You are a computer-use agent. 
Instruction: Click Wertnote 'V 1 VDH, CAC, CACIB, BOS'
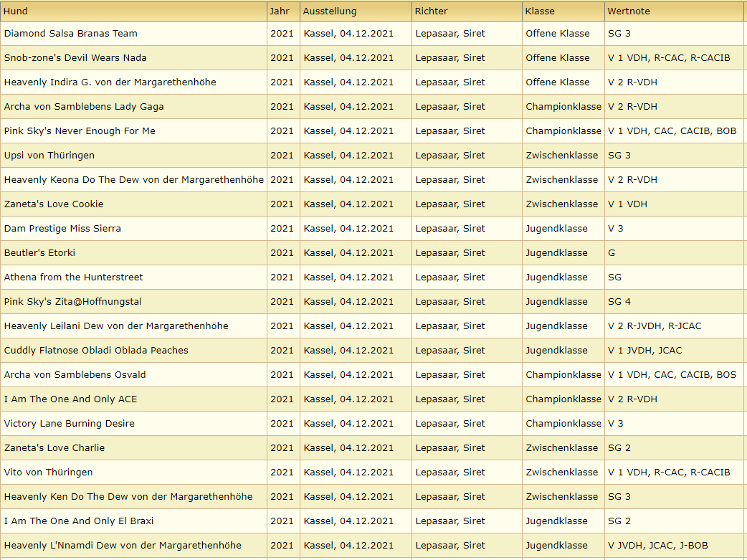pos(672,374)
